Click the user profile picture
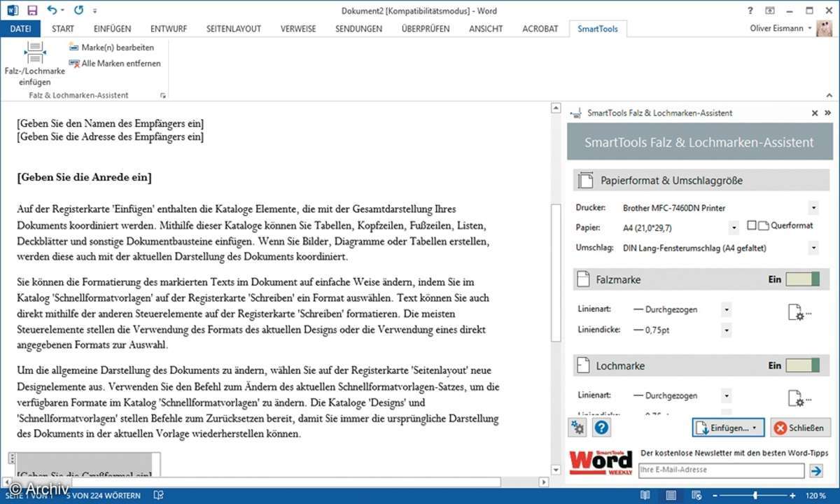 pyautogui.click(x=824, y=29)
